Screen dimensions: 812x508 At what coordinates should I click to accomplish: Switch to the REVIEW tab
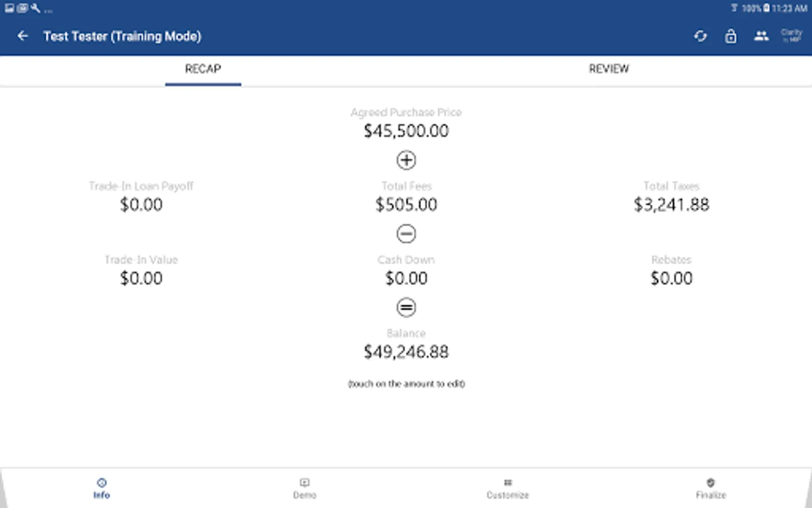(608, 69)
